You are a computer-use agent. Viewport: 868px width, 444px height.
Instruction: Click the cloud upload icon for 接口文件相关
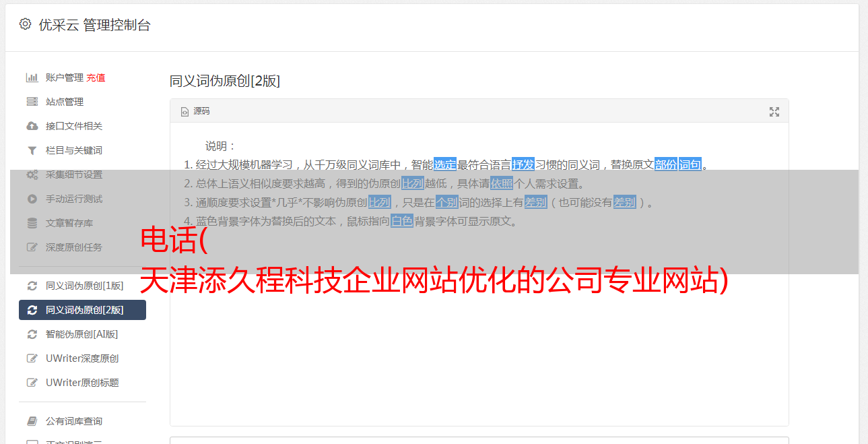[x=32, y=126]
